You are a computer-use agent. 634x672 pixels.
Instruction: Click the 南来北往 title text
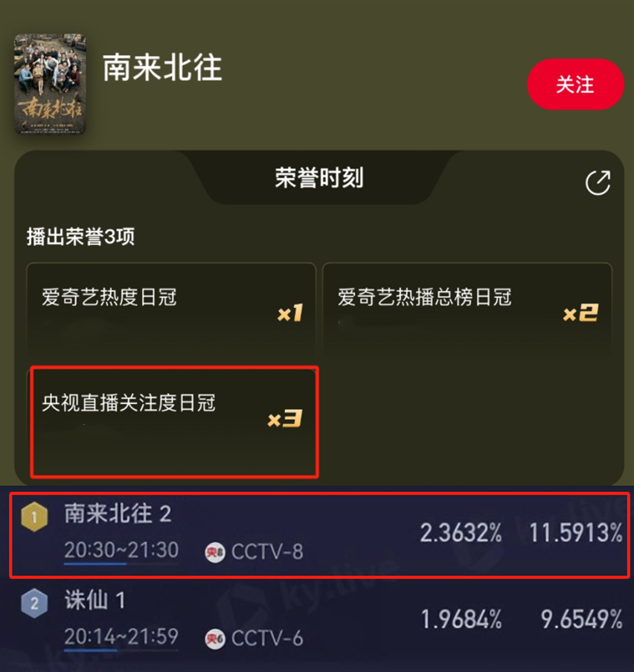[x=162, y=68]
